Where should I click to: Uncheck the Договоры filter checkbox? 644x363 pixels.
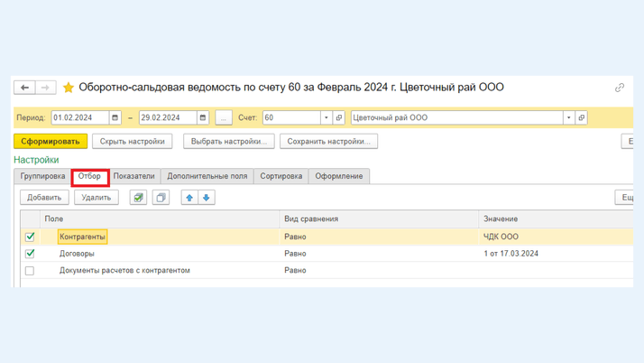tap(30, 254)
